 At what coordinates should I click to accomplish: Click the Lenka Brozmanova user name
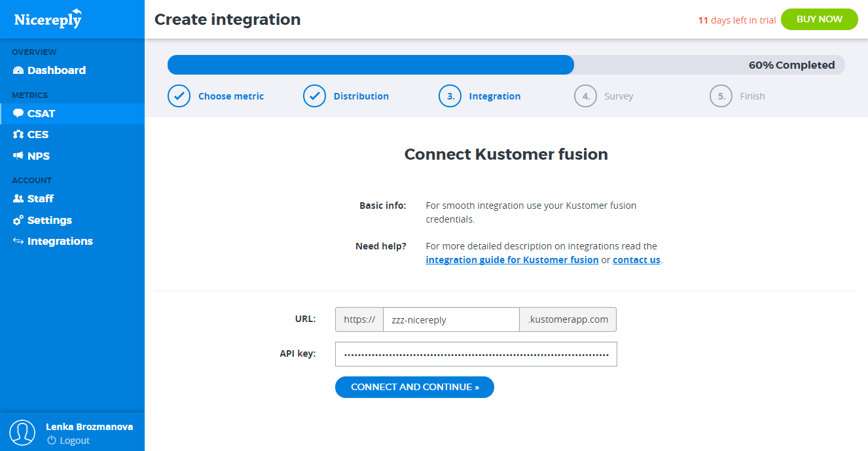click(90, 427)
